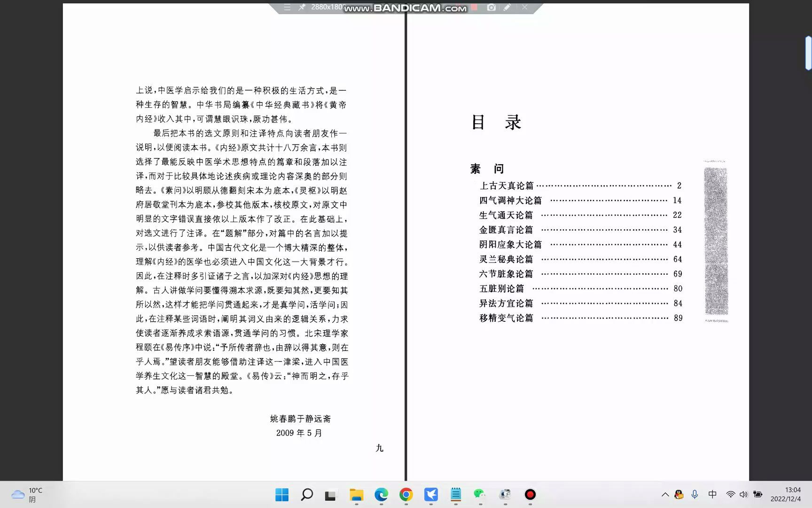Open contents entry 金匮真言论篇

[580, 230]
